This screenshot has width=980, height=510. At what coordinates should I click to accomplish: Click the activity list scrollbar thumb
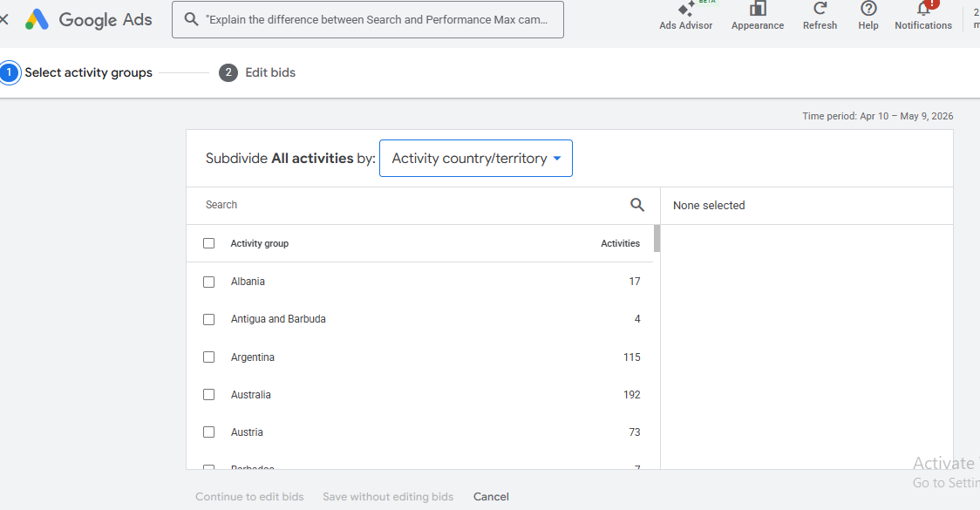pos(657,239)
